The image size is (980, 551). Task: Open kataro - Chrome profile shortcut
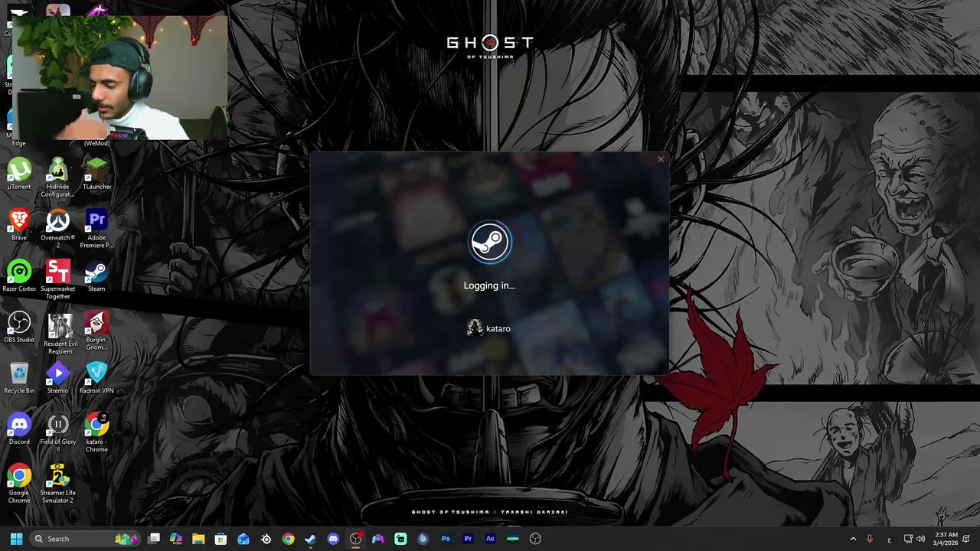[96, 433]
